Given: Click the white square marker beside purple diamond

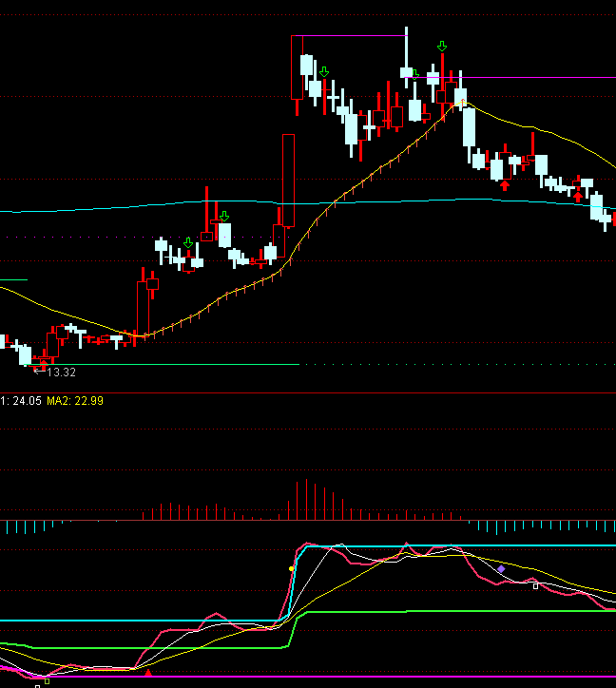Looking at the screenshot, I should [x=535, y=586].
